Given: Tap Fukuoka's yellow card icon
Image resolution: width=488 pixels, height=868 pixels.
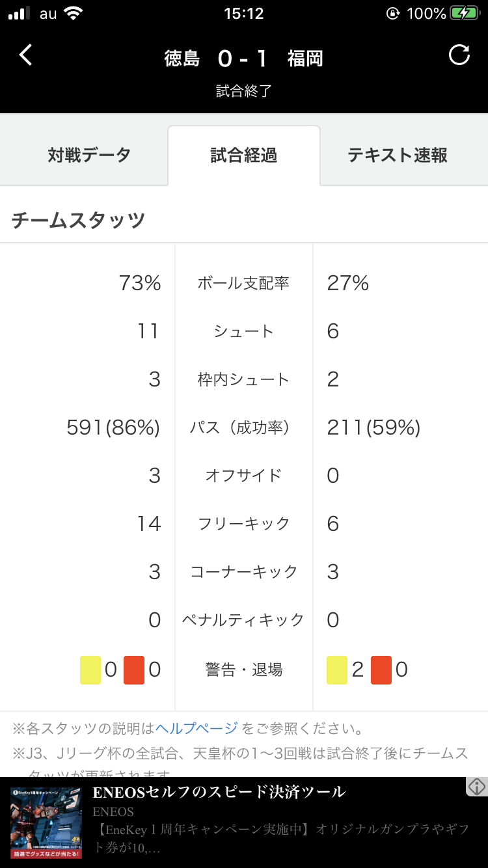Looking at the screenshot, I should point(337,670).
